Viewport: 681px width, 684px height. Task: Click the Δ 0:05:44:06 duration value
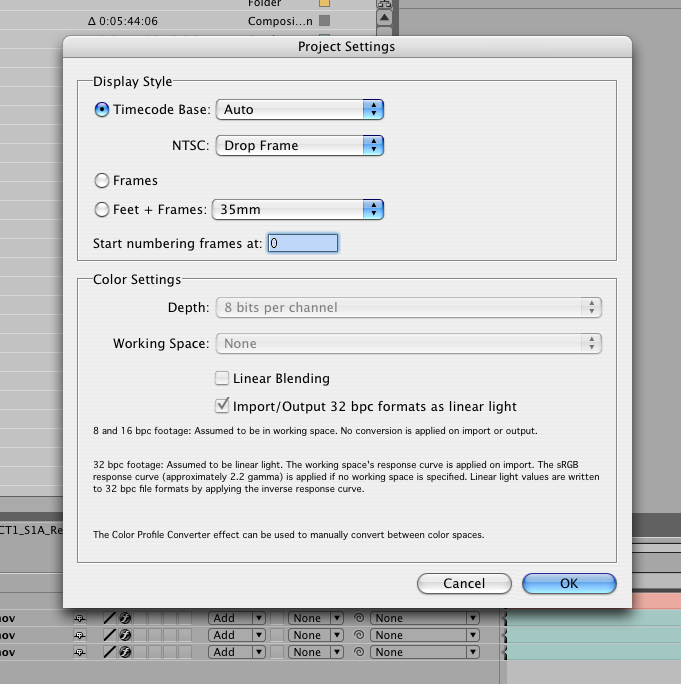pos(123,21)
